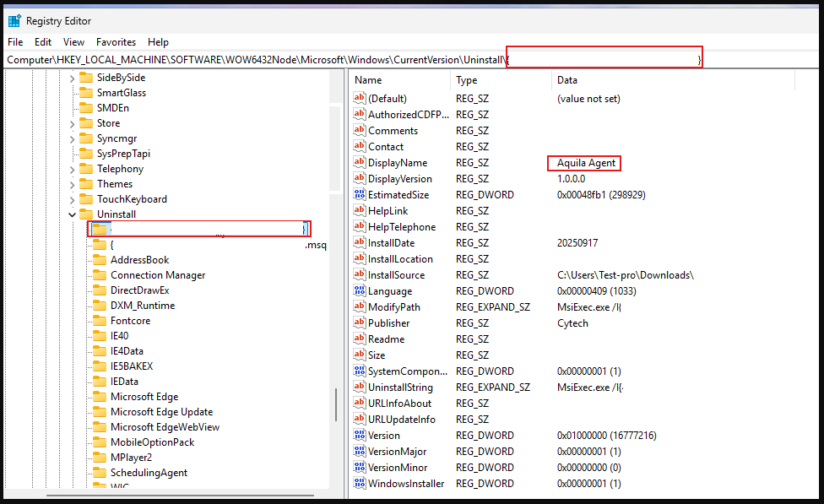
Task: Click the UninstallString value icon
Action: click(x=359, y=387)
